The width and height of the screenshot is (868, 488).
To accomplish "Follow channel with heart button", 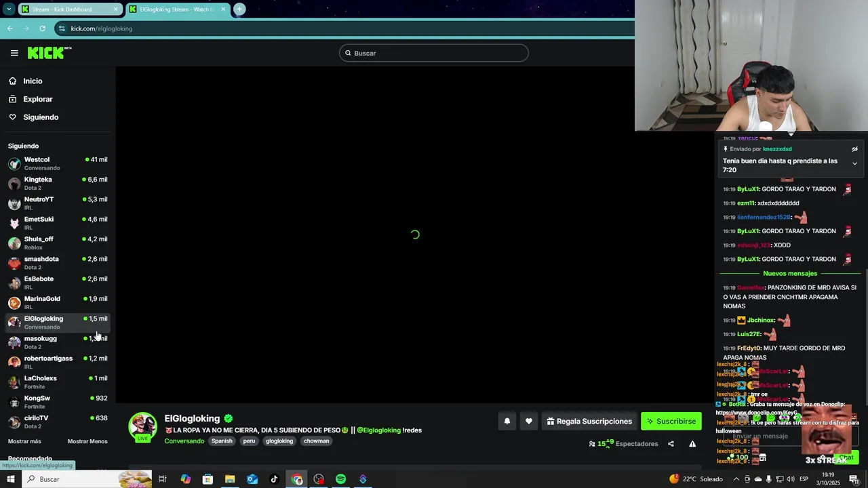I will 529,422.
